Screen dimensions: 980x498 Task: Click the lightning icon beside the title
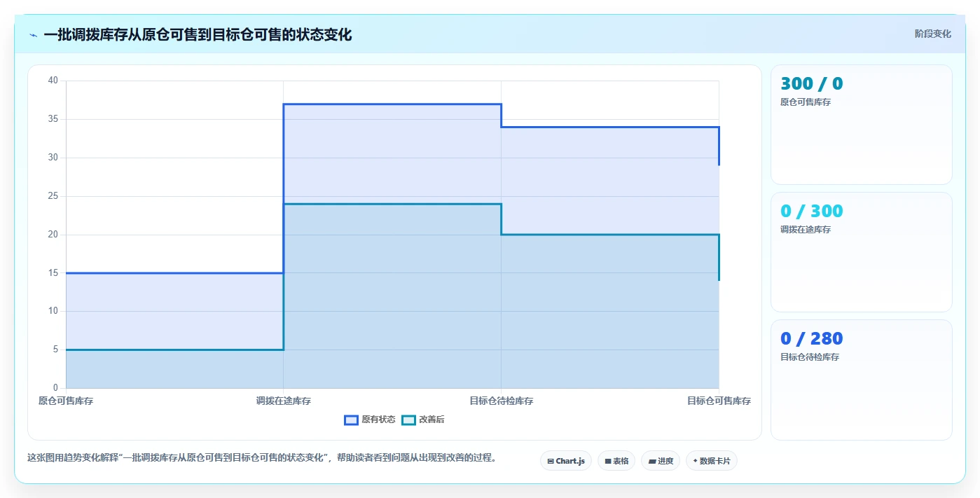pos(33,35)
